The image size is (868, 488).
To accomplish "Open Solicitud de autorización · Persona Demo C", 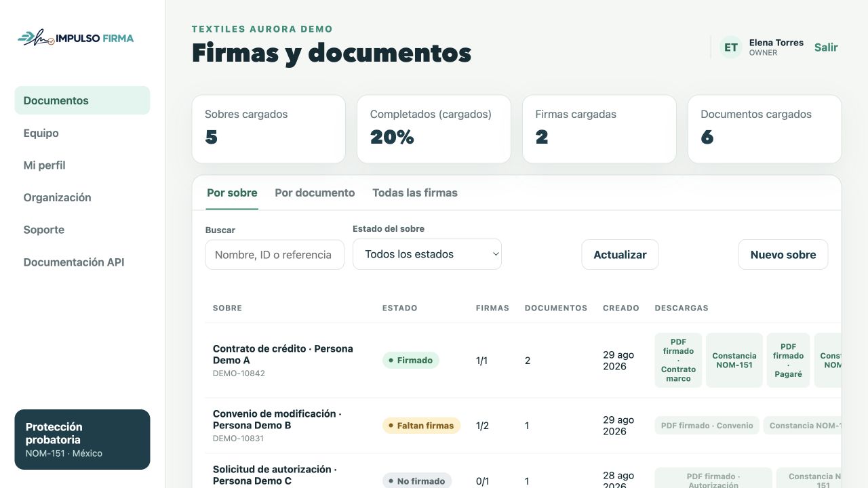I will coord(275,475).
